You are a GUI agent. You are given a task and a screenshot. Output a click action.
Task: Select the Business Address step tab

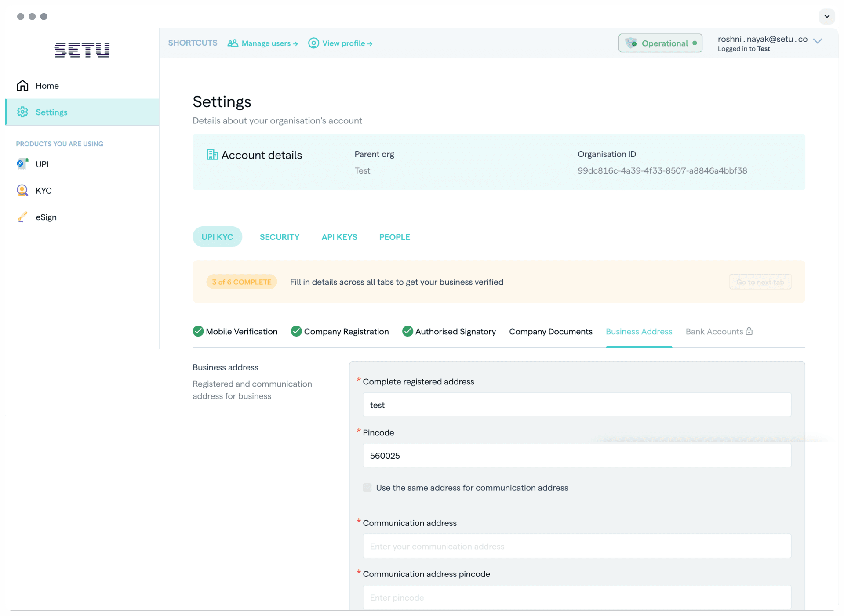639,332
